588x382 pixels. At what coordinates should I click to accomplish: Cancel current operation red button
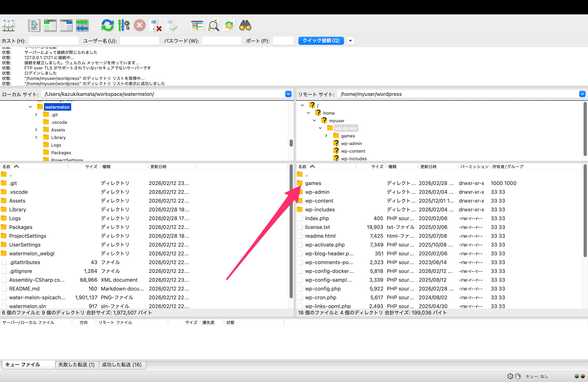[x=140, y=25]
